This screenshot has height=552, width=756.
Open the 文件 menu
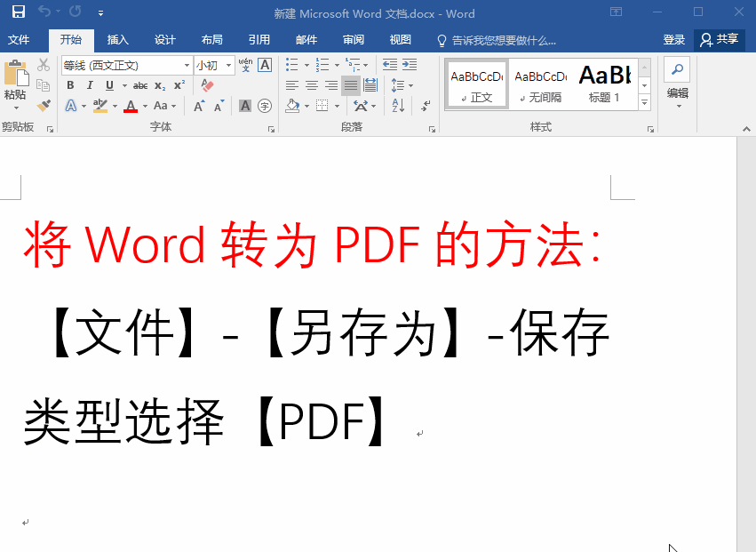19,40
